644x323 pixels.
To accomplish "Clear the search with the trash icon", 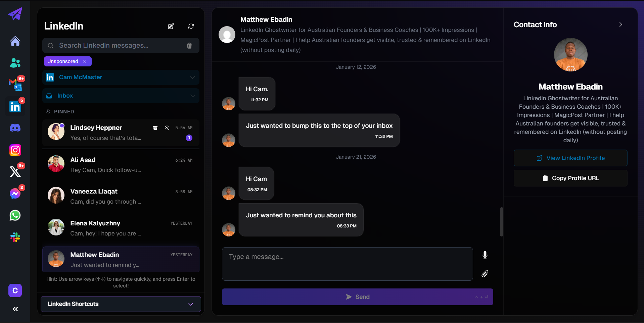I will (x=189, y=45).
